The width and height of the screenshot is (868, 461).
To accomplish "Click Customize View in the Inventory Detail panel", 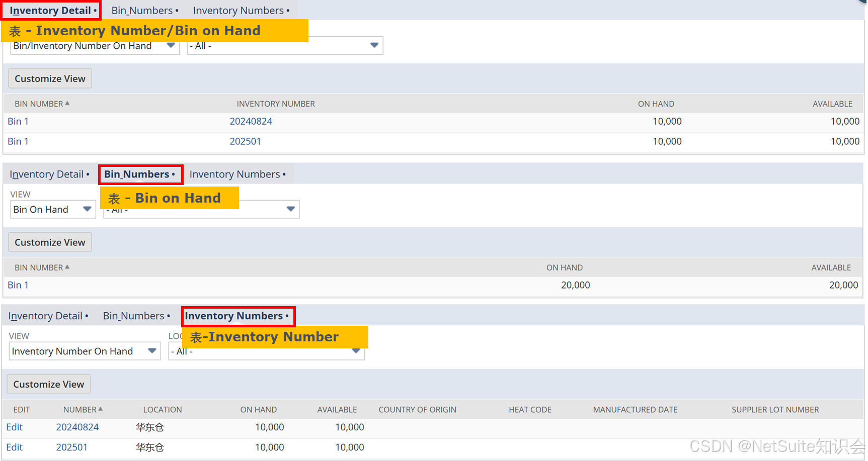I will 49,78.
